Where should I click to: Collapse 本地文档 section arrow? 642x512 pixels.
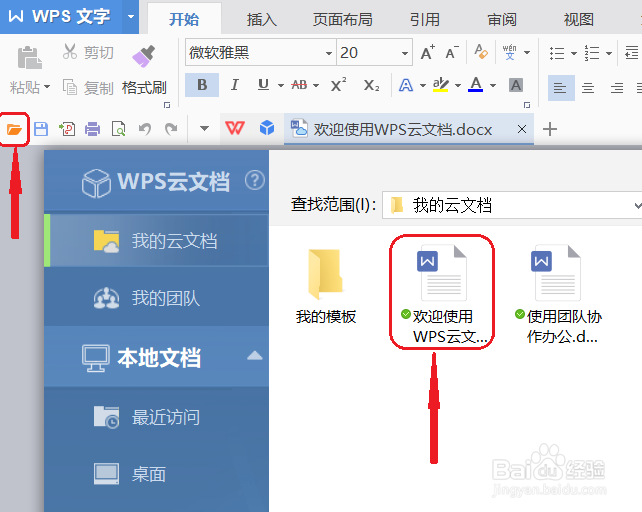point(255,356)
